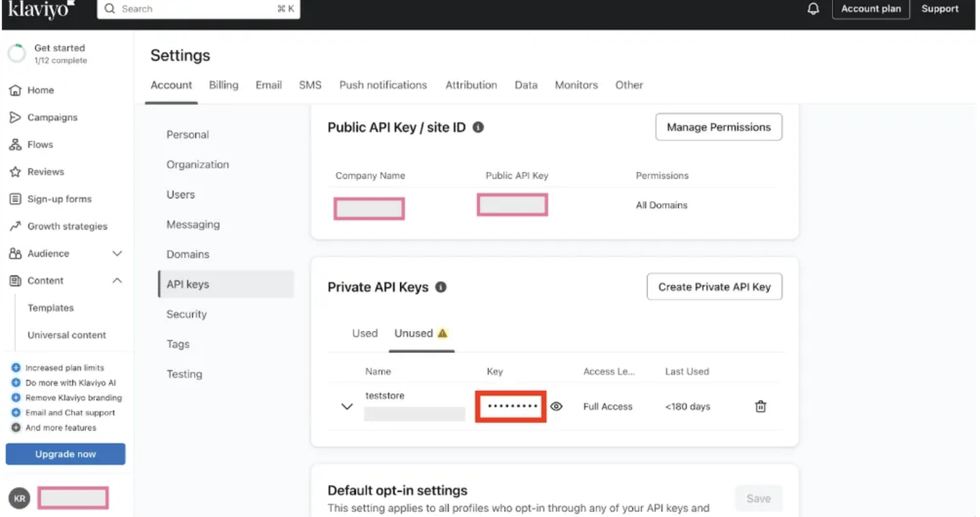This screenshot has height=517, width=980.
Task: Go to Flows in the sidebar
Action: tap(40, 144)
